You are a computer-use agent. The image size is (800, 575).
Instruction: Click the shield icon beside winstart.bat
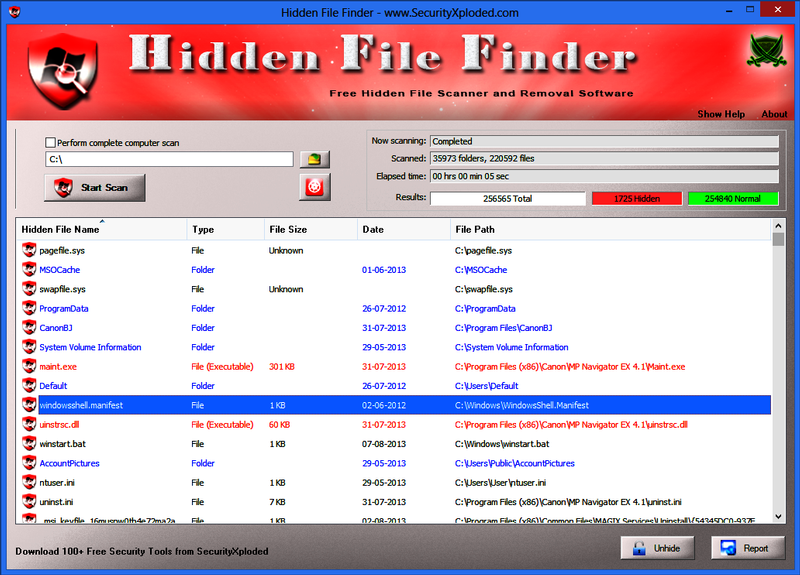29,444
